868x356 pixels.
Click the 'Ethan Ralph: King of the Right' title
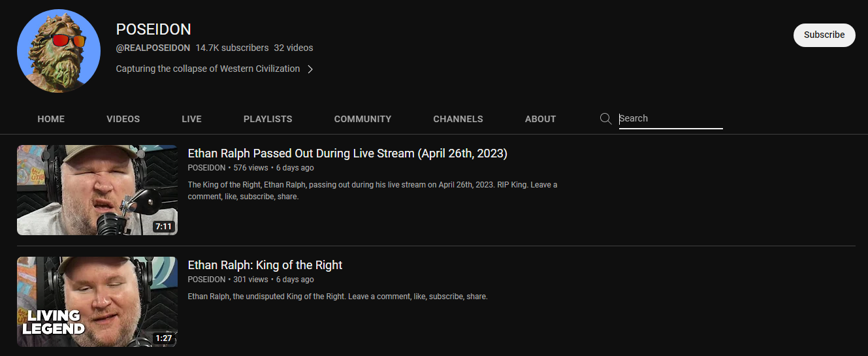265,265
